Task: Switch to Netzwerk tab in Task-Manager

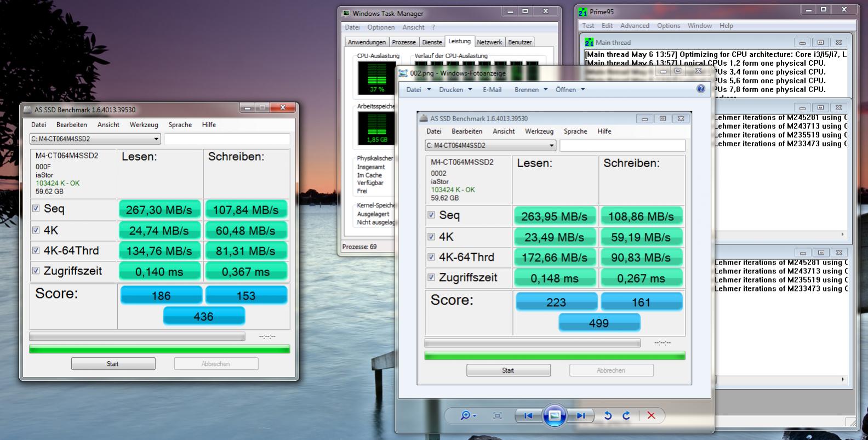Action: [x=489, y=42]
